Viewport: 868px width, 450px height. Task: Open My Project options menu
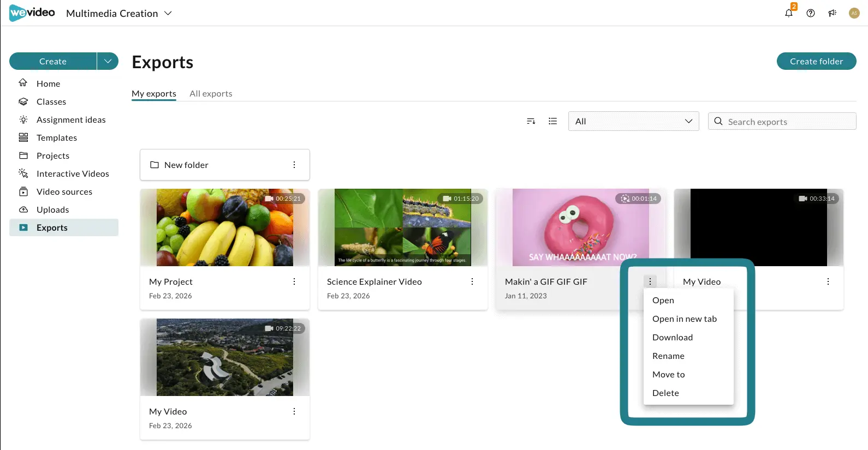click(x=294, y=281)
